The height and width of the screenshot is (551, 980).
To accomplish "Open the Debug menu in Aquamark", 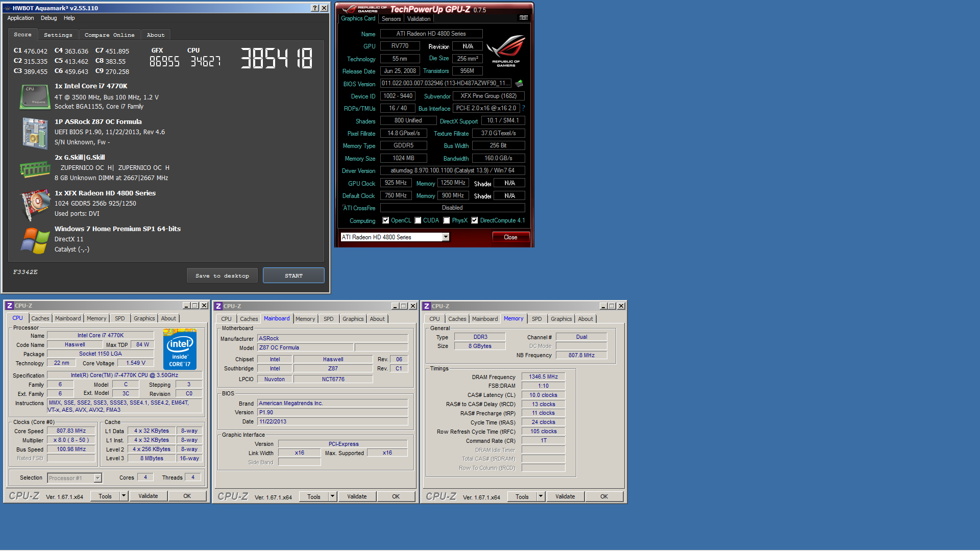I will 49,18.
